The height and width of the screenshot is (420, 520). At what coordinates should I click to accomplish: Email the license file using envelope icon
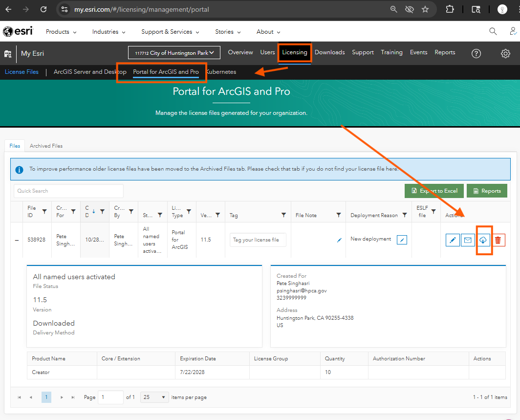click(468, 240)
